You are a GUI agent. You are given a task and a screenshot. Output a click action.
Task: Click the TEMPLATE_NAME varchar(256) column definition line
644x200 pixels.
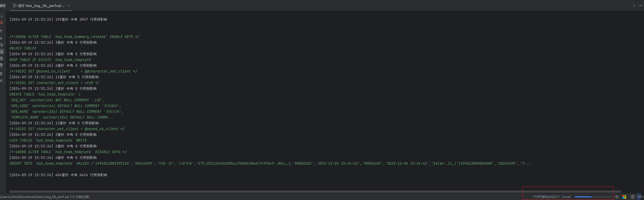tap(62, 117)
